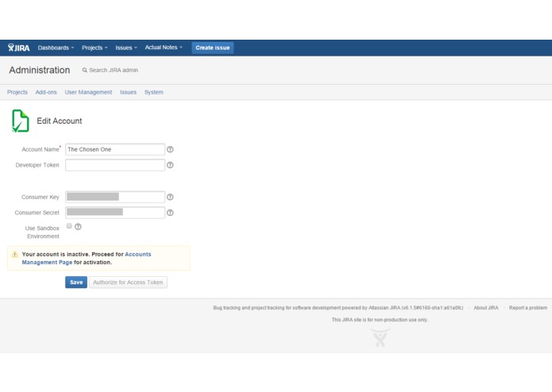This screenshot has width=552, height=392.
Task: Open the Projects admin tab
Action: tap(17, 92)
